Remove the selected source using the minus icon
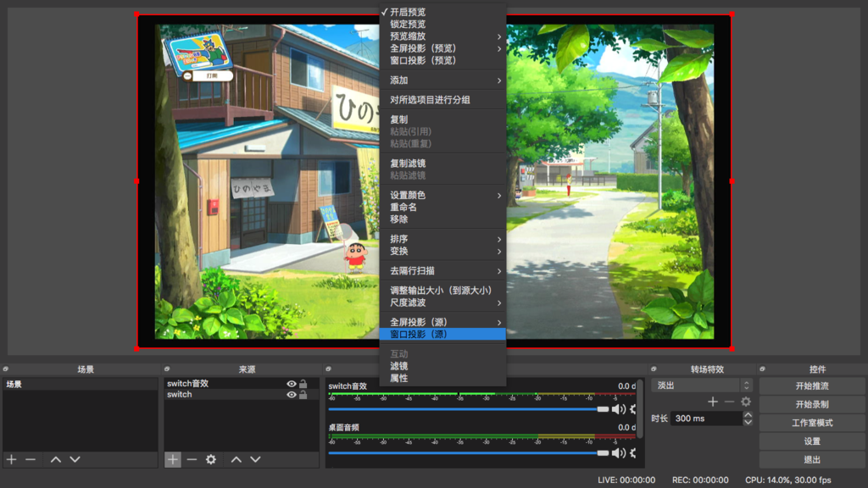The height and width of the screenshot is (488, 868). point(192,459)
